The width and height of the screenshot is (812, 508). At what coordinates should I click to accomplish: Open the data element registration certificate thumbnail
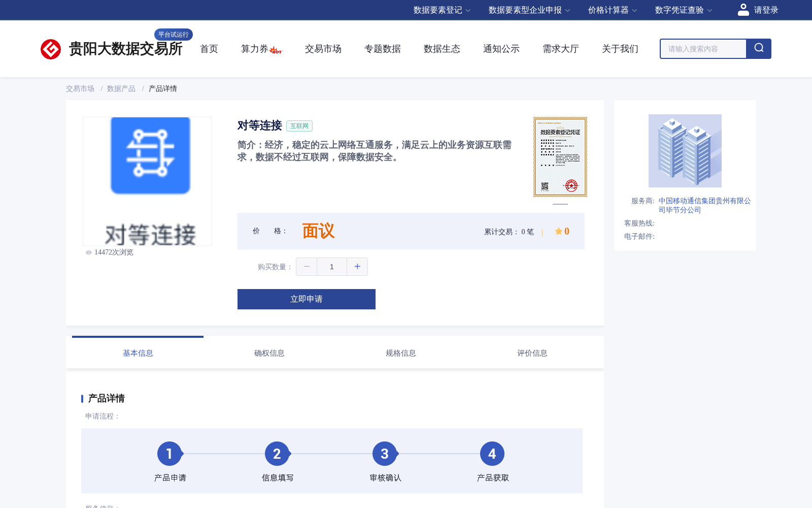click(560, 157)
